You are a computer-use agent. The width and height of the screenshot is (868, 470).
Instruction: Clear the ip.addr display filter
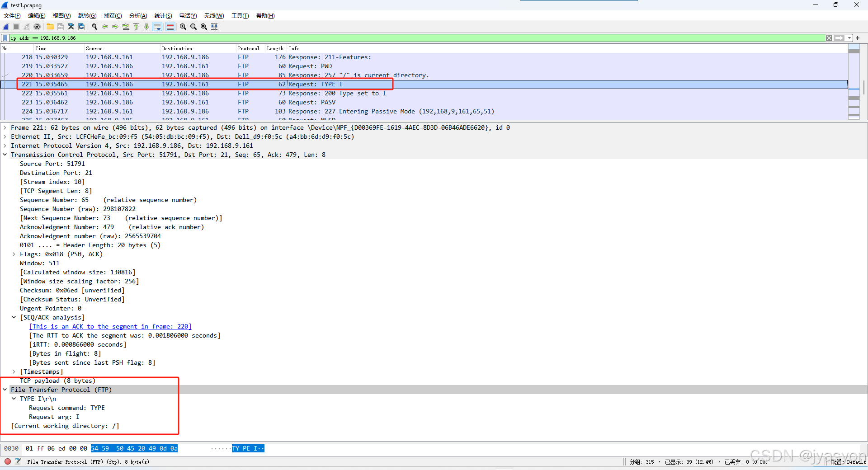(x=829, y=38)
